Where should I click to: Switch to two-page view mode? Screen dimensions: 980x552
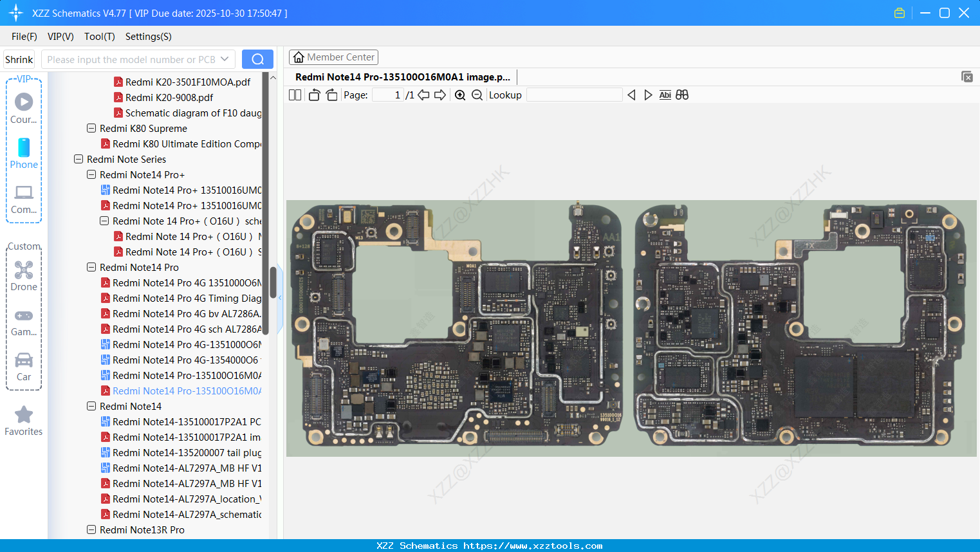(295, 95)
